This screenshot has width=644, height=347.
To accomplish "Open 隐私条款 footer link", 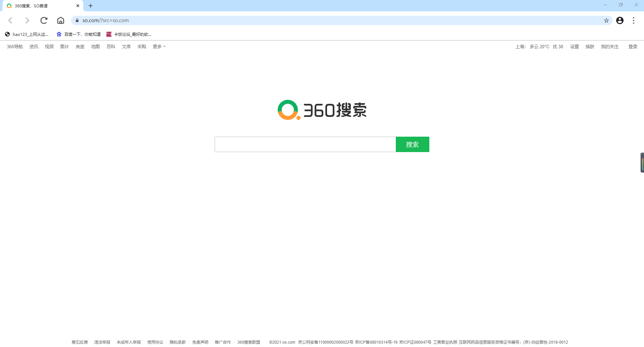I will tap(178, 342).
